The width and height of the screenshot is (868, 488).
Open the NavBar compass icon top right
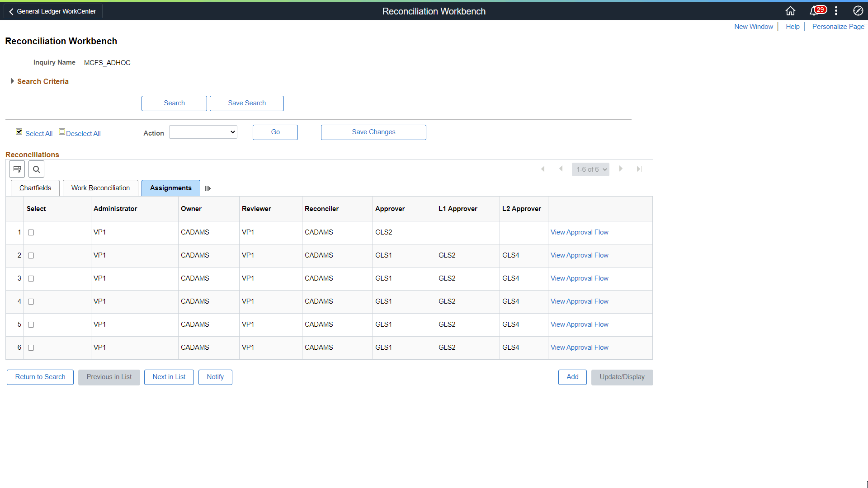point(858,10)
